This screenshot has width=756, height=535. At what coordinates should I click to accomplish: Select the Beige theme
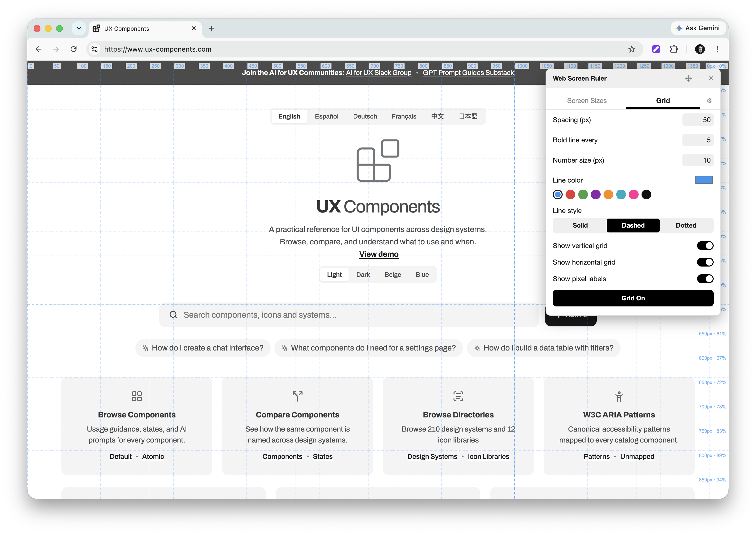[393, 274]
